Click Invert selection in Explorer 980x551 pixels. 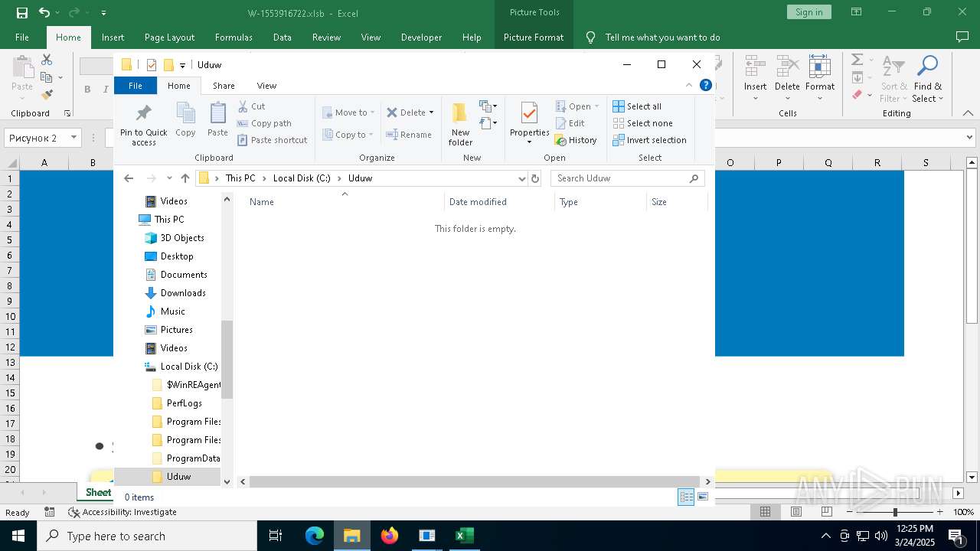649,140
